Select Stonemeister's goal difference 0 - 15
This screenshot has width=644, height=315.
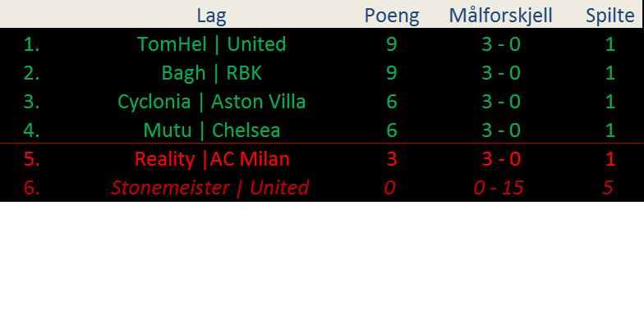click(498, 187)
